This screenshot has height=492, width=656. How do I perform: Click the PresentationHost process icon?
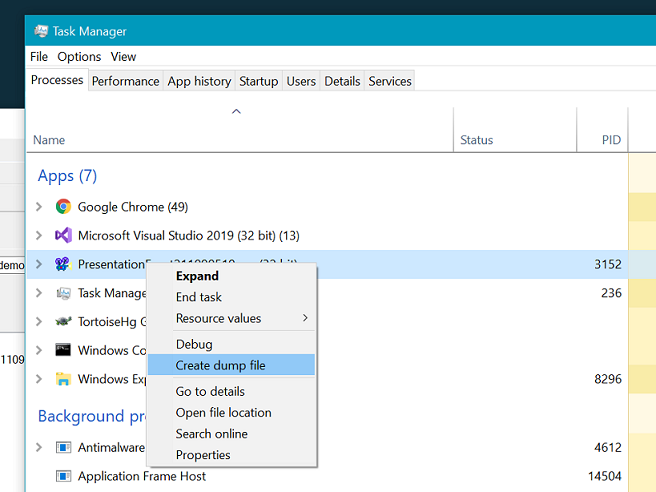click(63, 265)
